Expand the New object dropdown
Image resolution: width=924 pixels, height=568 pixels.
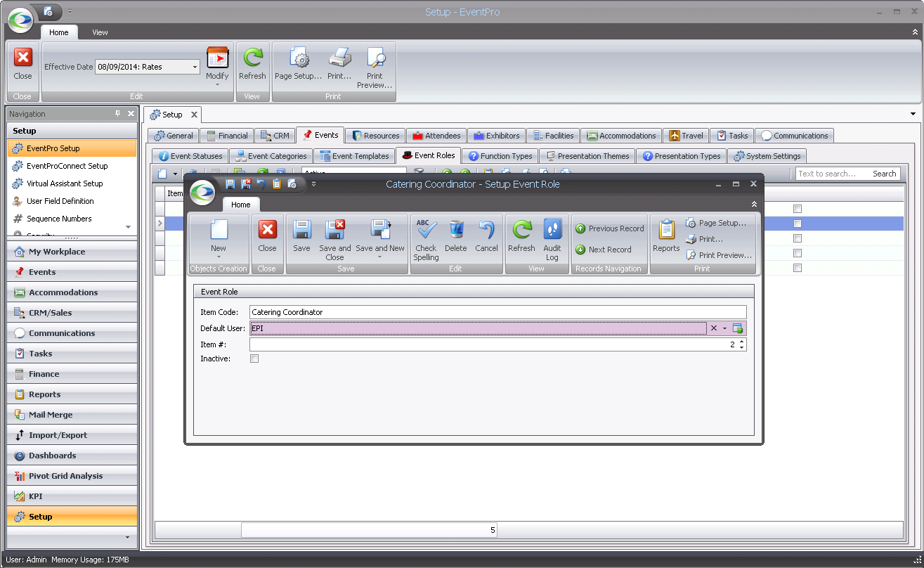(x=219, y=257)
